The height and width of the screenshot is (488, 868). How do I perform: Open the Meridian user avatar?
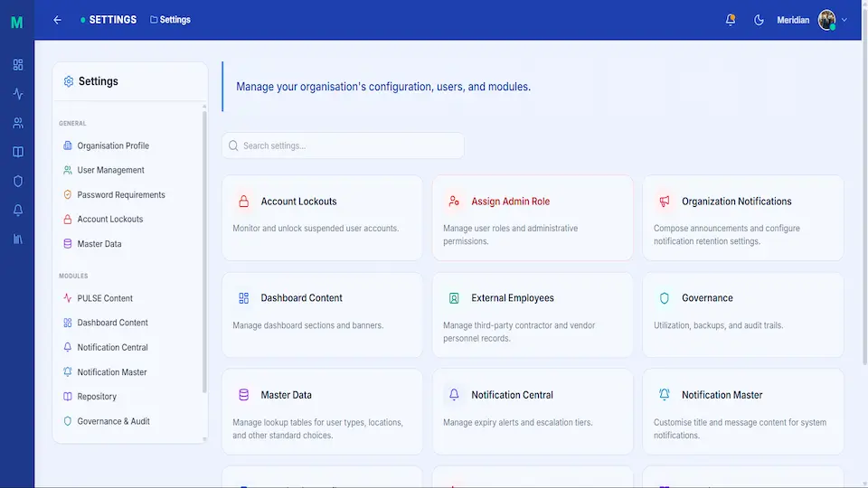(827, 20)
